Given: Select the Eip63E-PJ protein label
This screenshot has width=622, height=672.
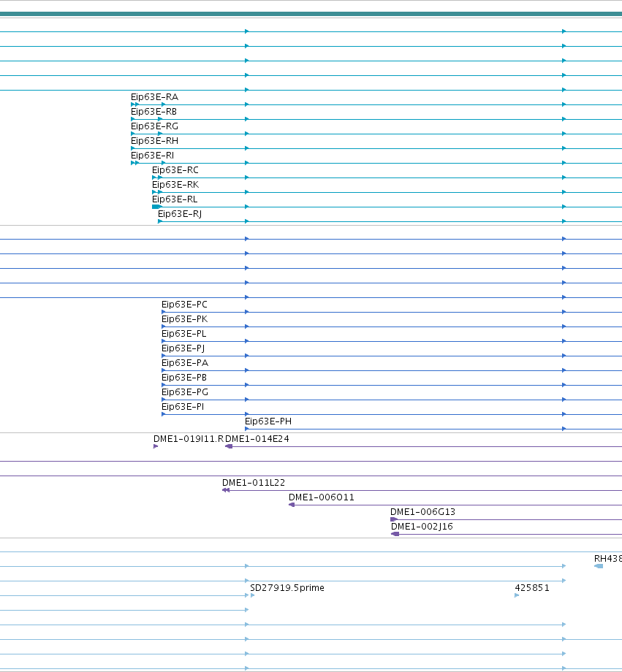Looking at the screenshot, I should [183, 348].
